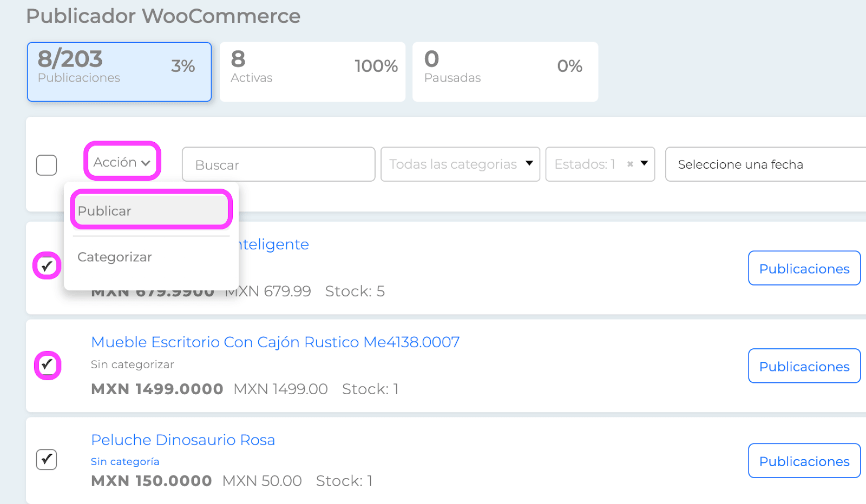Choose Publicar from the Acción menu
866x504 pixels.
click(x=151, y=210)
